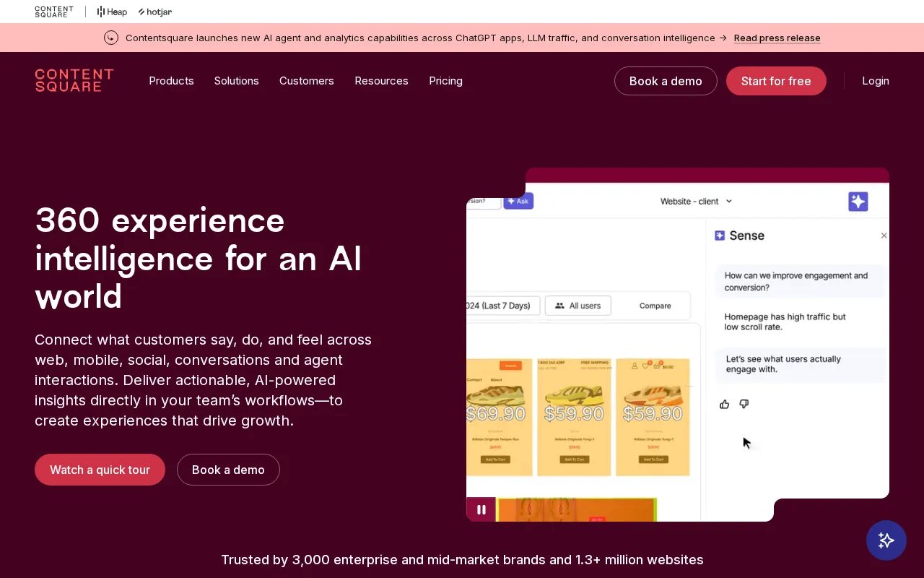Open the Heap brand logo link
Screen dimensions: 924x578
click(112, 12)
